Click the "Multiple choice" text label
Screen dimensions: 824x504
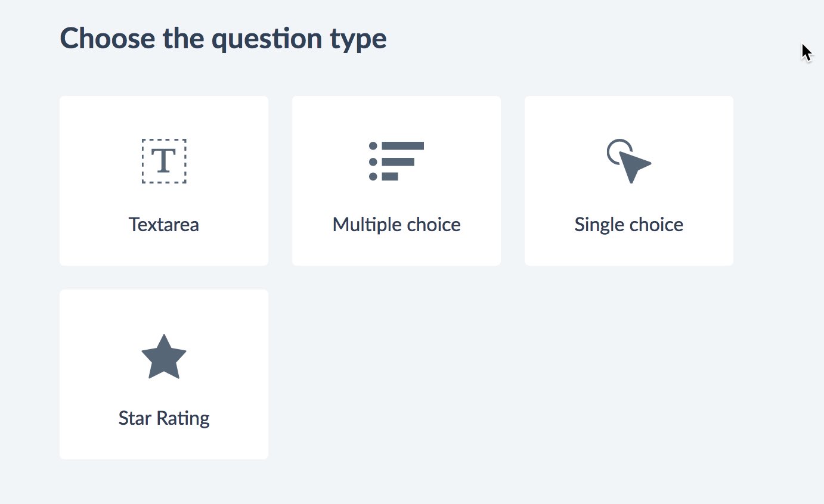pyautogui.click(x=396, y=225)
